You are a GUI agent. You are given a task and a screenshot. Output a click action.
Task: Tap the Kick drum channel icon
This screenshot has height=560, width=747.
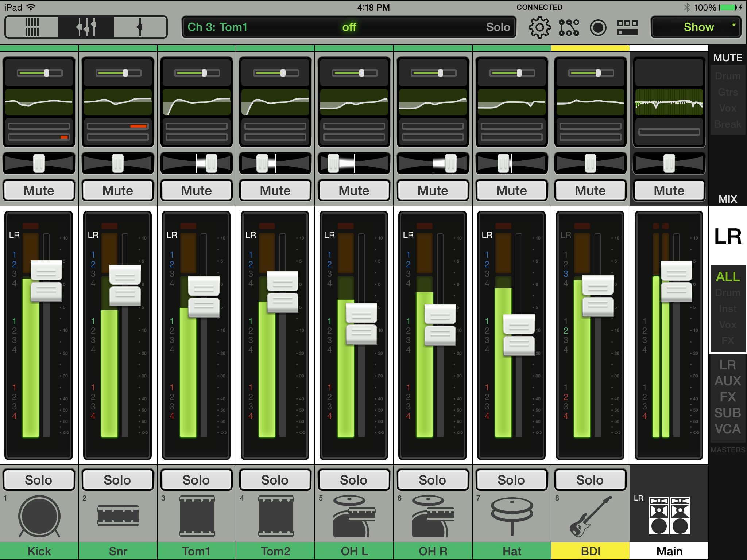point(39,516)
